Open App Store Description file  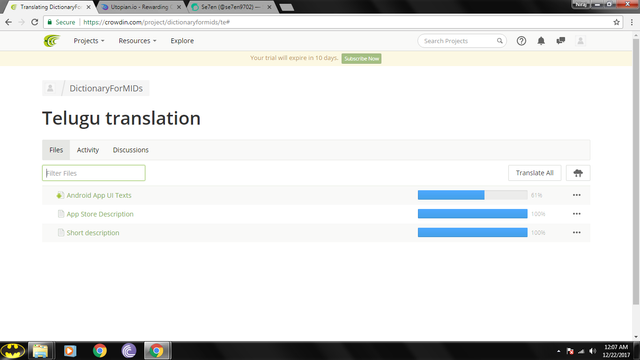[100, 214]
